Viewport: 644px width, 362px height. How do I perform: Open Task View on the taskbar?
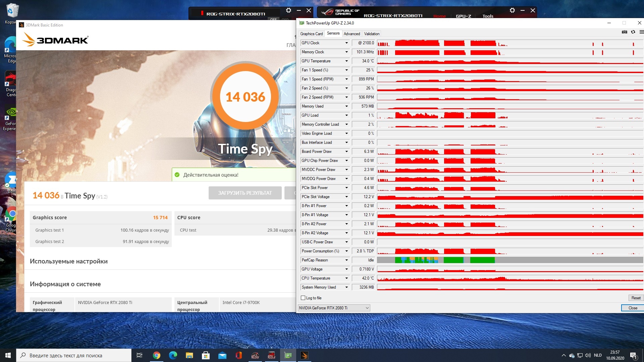pos(140,355)
